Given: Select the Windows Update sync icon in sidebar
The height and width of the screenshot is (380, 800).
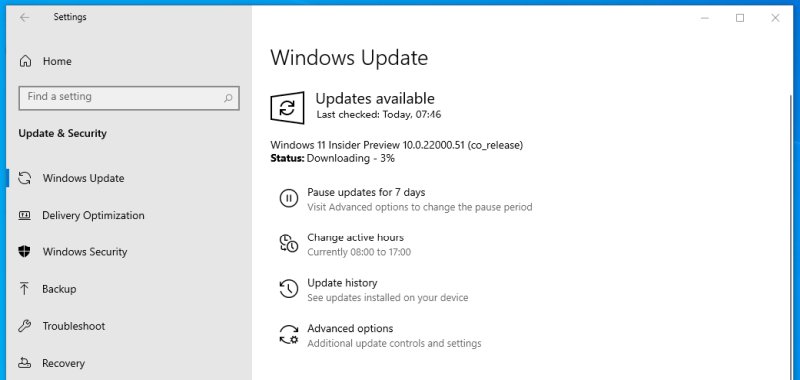Looking at the screenshot, I should pos(24,178).
